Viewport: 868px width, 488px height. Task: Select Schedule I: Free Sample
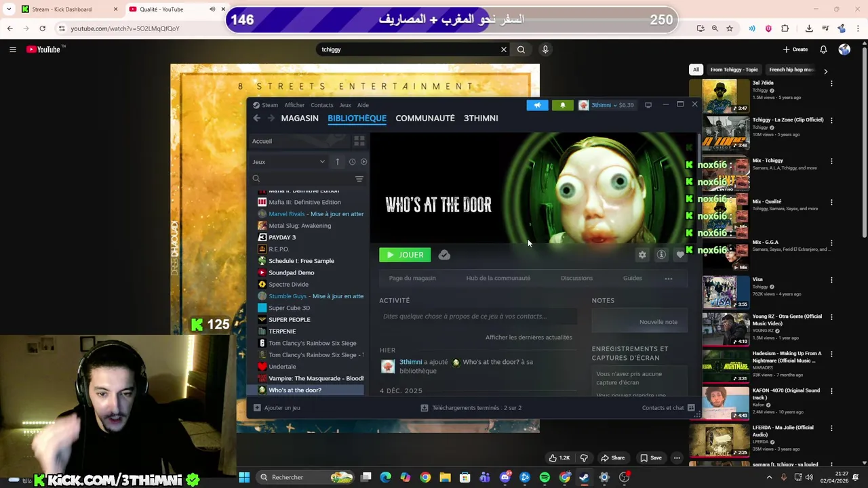click(x=301, y=261)
